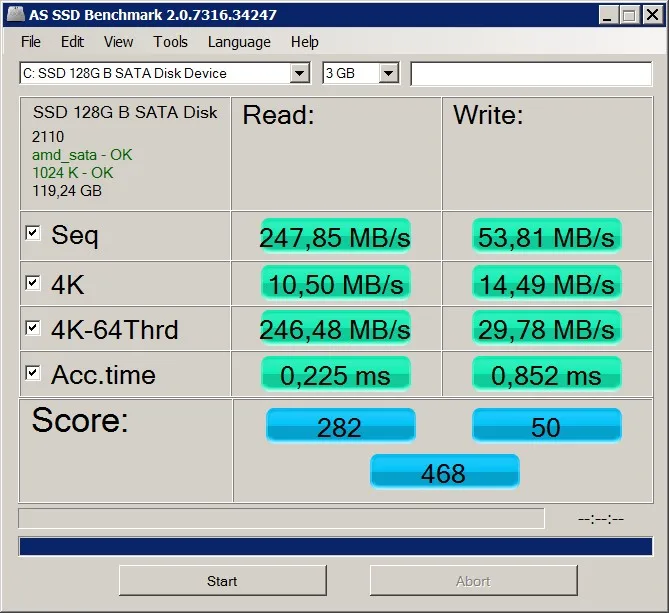This screenshot has width=669, height=613.
Task: Click the Seq row label
Action: pos(75,235)
